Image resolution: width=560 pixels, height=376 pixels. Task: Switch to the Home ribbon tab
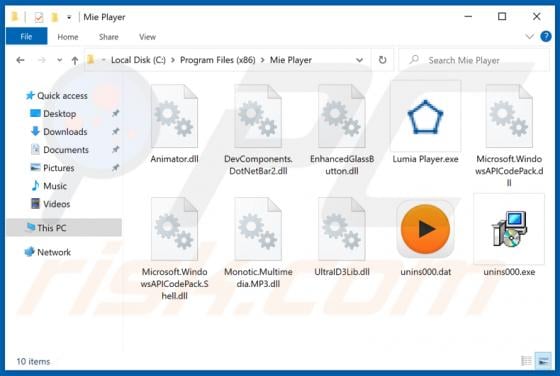(x=68, y=37)
